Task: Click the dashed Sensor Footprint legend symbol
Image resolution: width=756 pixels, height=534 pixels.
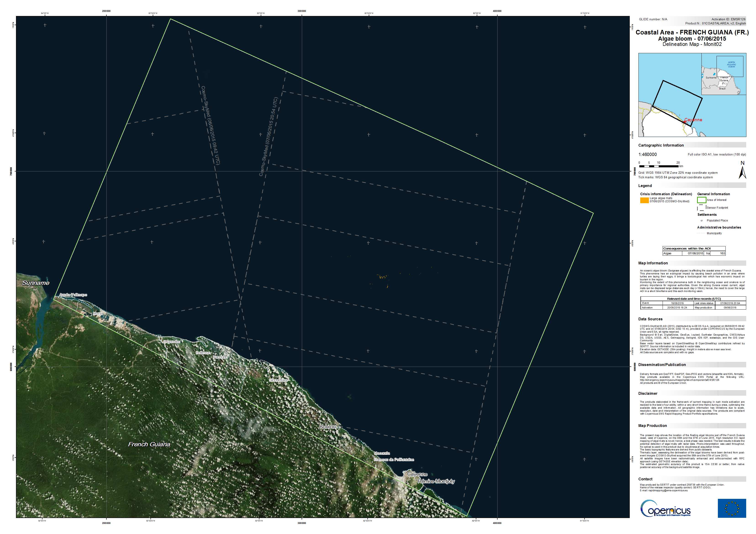Action: (701, 208)
